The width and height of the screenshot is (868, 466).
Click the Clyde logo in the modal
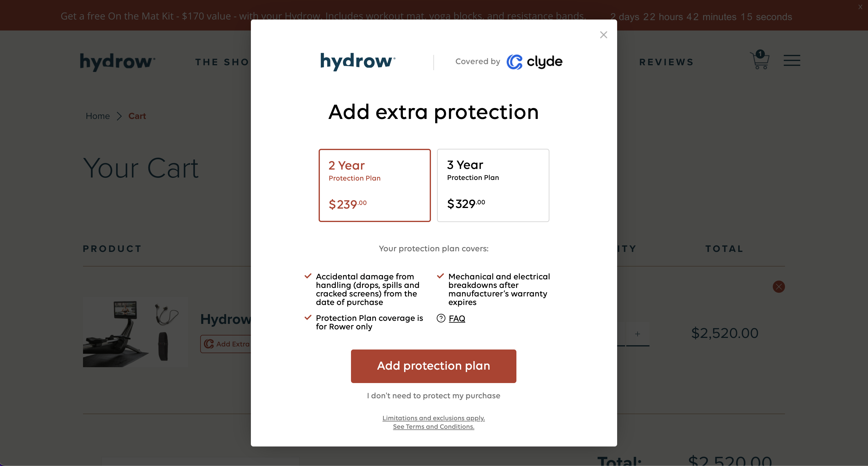pyautogui.click(x=534, y=62)
